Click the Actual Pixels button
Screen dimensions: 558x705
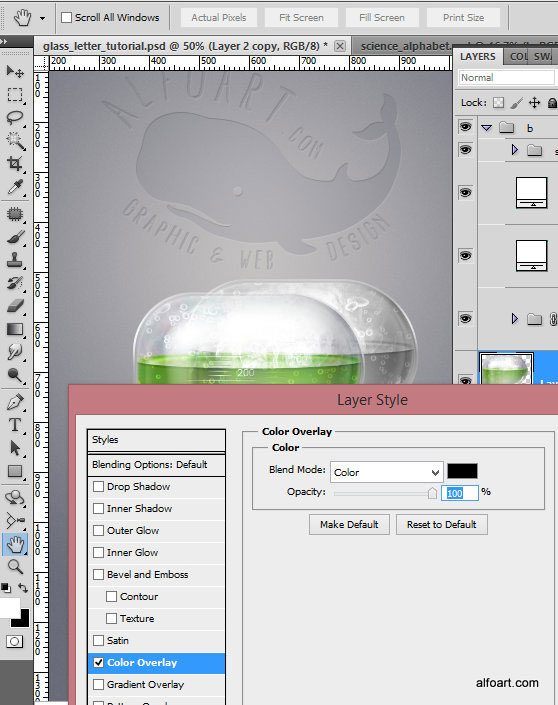pos(219,18)
